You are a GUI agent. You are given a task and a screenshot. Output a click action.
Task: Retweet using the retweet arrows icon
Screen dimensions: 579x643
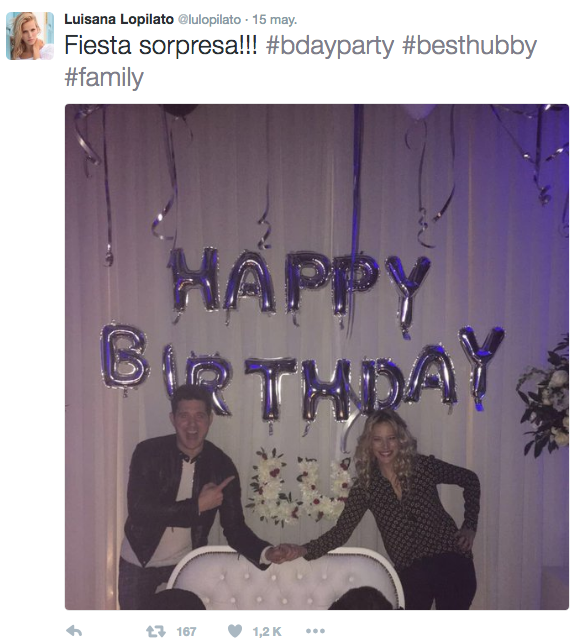[x=156, y=631]
